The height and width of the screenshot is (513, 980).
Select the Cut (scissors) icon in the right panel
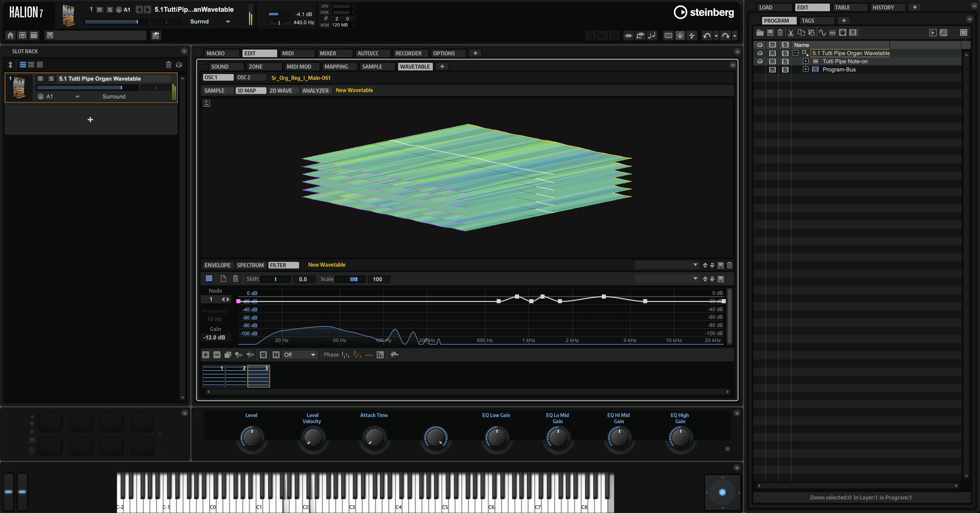[x=791, y=33]
